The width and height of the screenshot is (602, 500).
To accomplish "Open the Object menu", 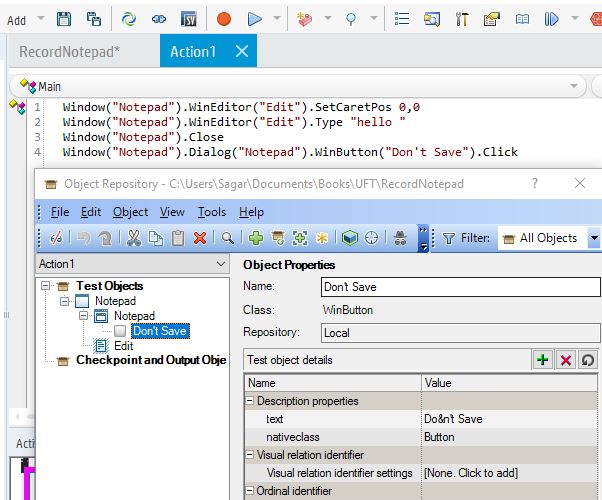I will point(130,212).
